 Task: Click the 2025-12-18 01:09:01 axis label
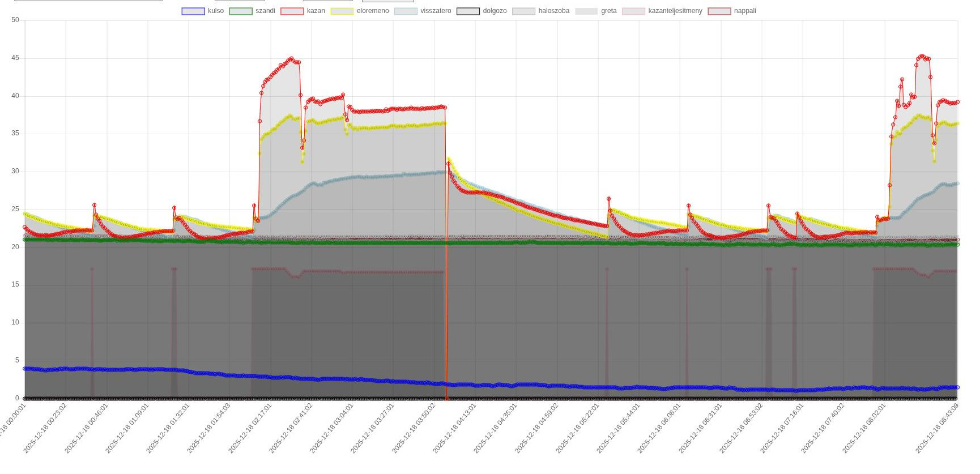pos(127,428)
